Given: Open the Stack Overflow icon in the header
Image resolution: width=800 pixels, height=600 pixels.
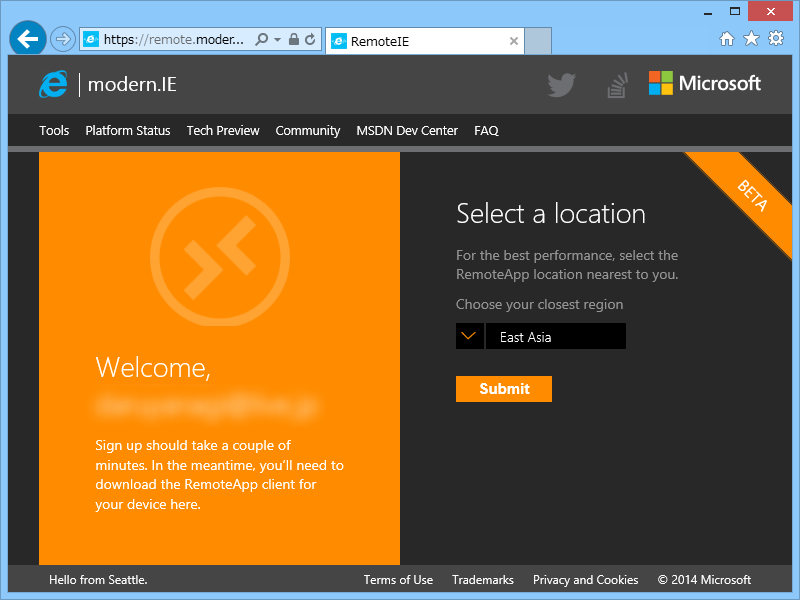Looking at the screenshot, I should pyautogui.click(x=616, y=84).
